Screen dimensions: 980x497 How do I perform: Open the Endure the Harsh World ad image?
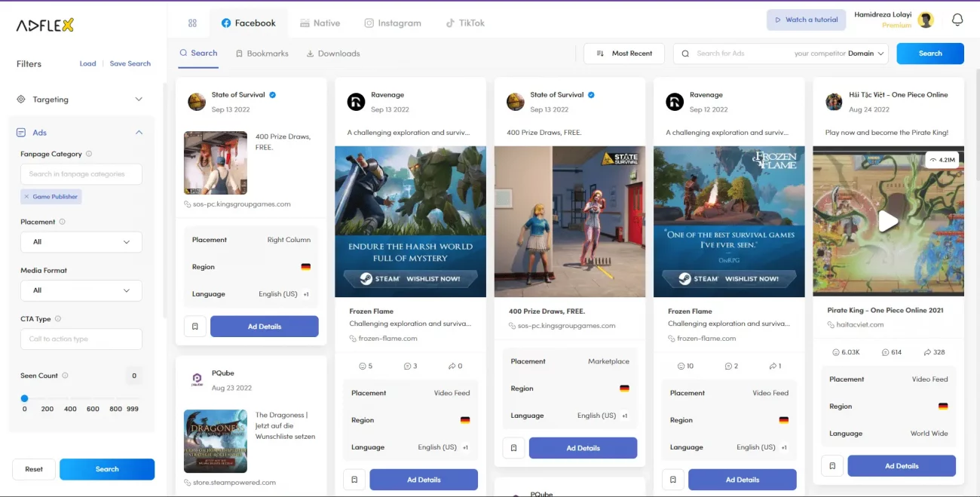pyautogui.click(x=410, y=222)
